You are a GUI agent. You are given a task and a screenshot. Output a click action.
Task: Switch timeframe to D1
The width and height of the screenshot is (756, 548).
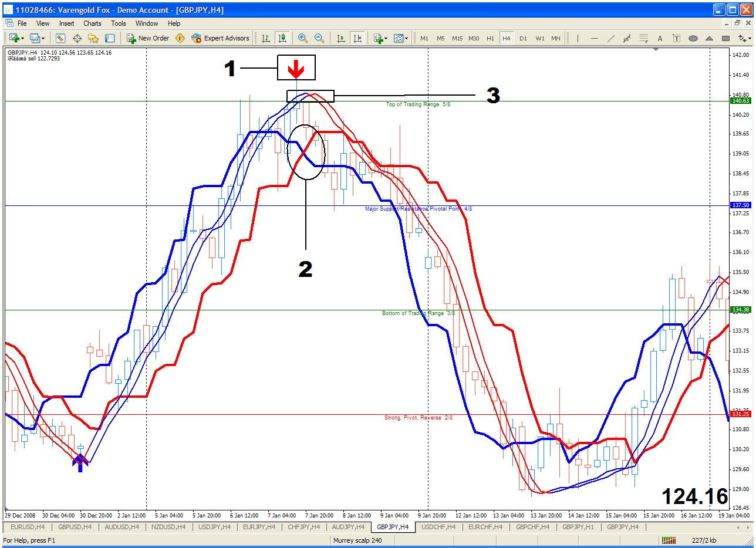click(523, 38)
